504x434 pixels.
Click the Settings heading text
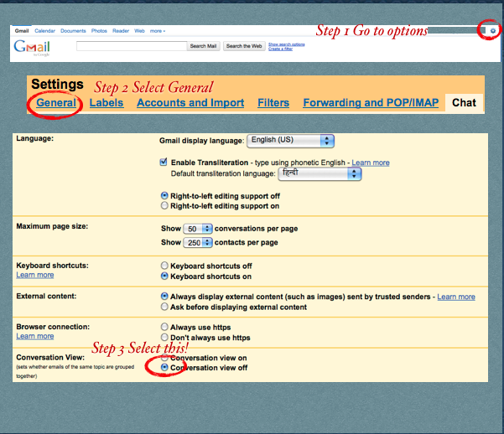point(57,84)
